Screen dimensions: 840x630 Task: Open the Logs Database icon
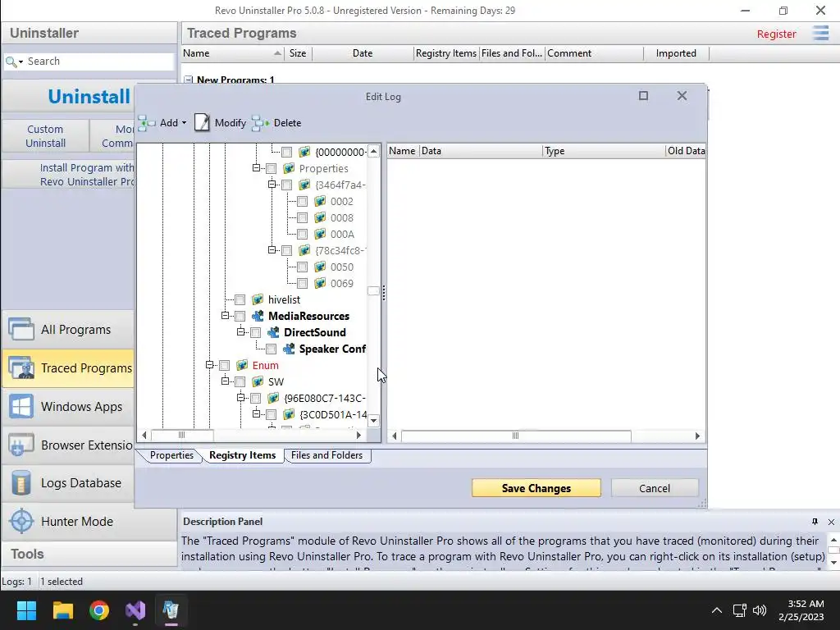point(21,482)
